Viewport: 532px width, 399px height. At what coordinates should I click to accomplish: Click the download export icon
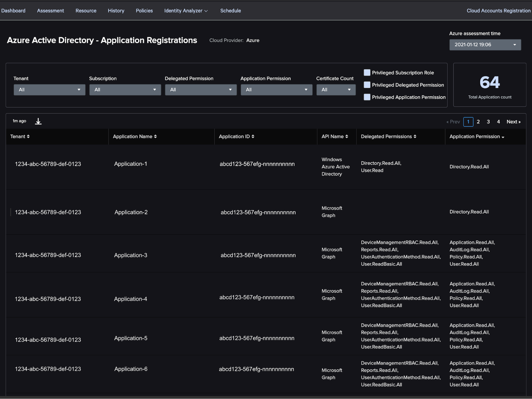pyautogui.click(x=38, y=121)
